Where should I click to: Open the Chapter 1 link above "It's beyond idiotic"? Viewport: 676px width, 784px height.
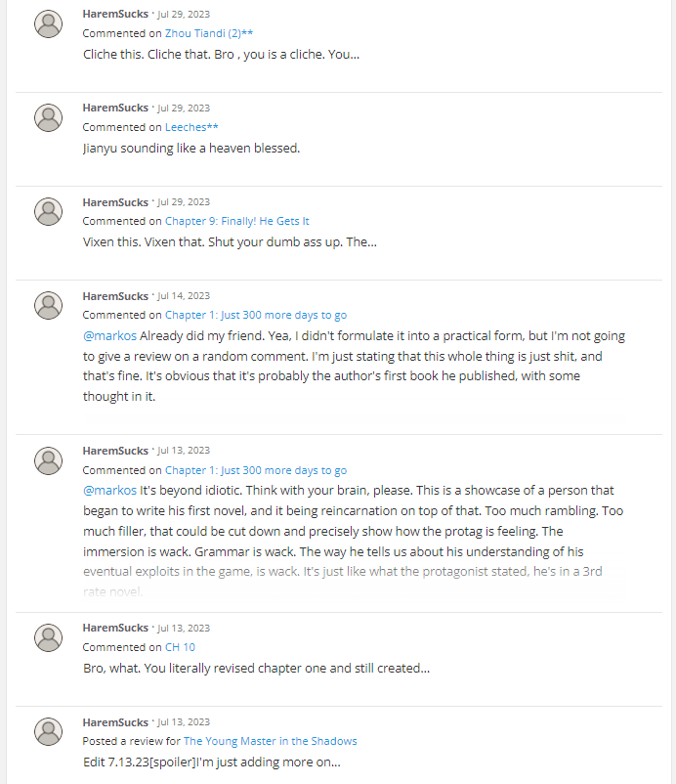tap(255, 470)
